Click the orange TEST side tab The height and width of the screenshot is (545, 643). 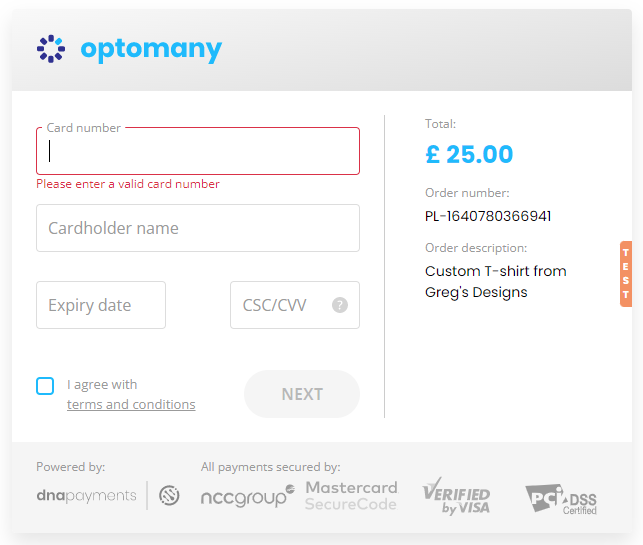pos(626,274)
